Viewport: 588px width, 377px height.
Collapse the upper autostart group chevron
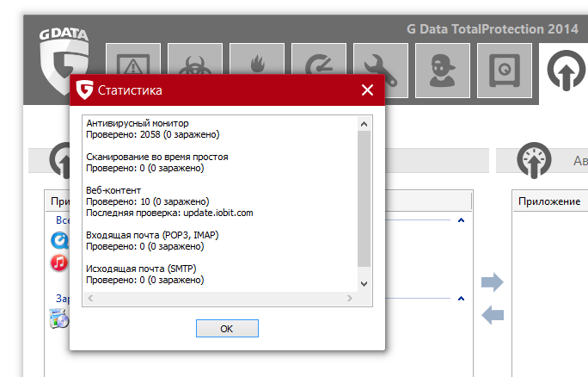pyautogui.click(x=462, y=220)
